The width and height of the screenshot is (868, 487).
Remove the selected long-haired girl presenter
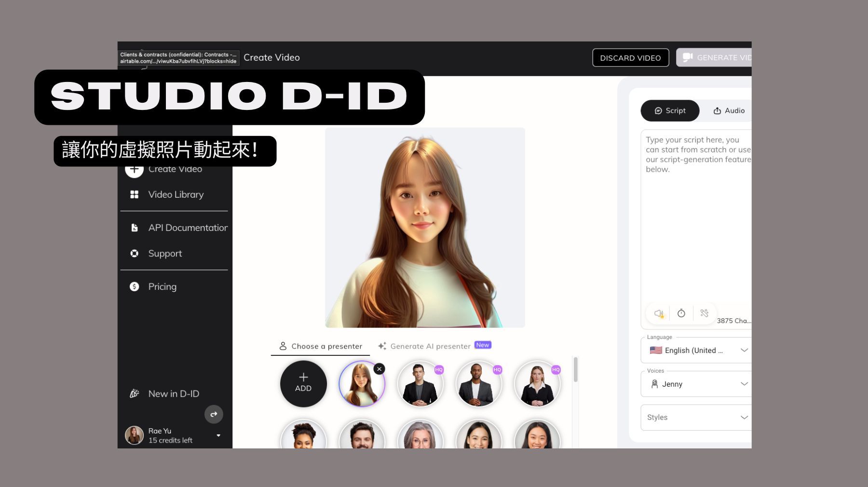(x=380, y=369)
